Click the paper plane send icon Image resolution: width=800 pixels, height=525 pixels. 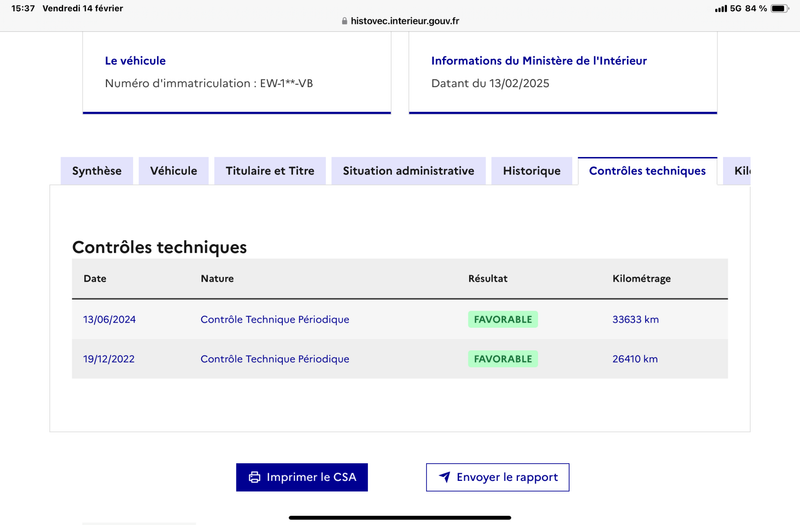click(444, 477)
